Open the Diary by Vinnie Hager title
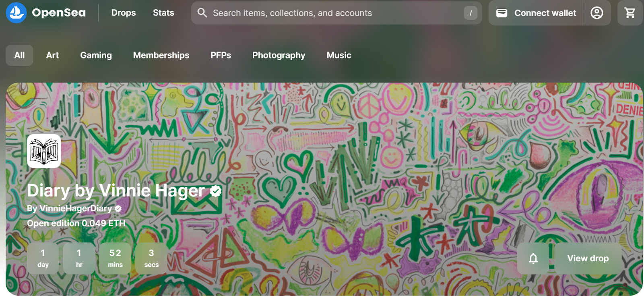Screen dimensions: 644x296 pos(116,190)
